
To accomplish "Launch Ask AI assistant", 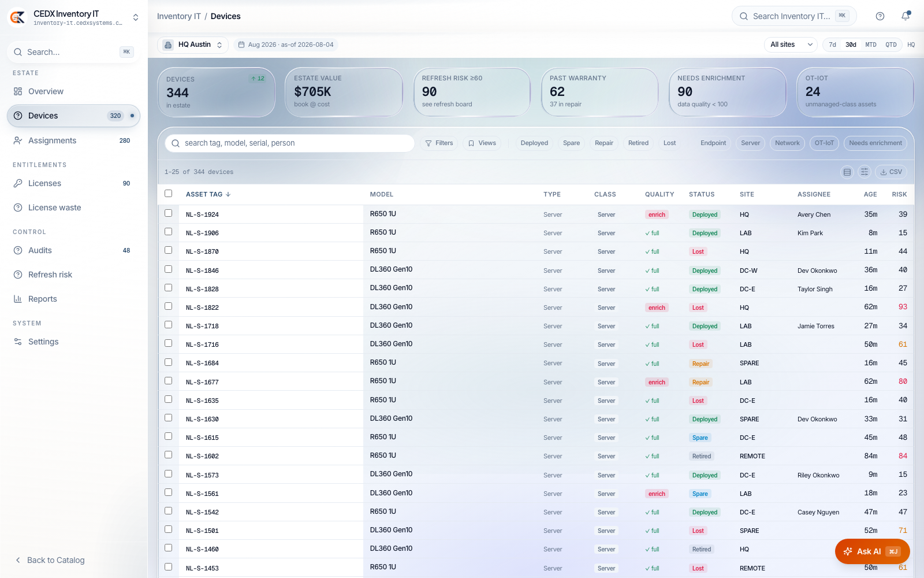I will (x=872, y=551).
